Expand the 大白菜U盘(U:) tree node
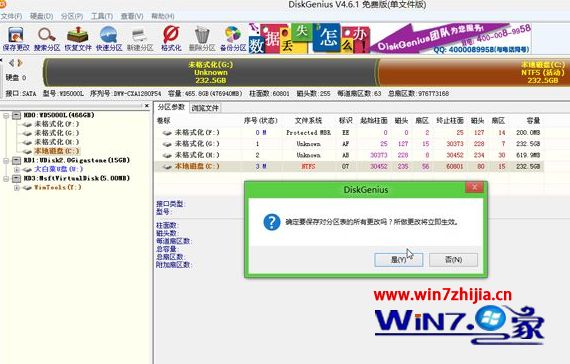570x364 pixels. click(x=17, y=169)
